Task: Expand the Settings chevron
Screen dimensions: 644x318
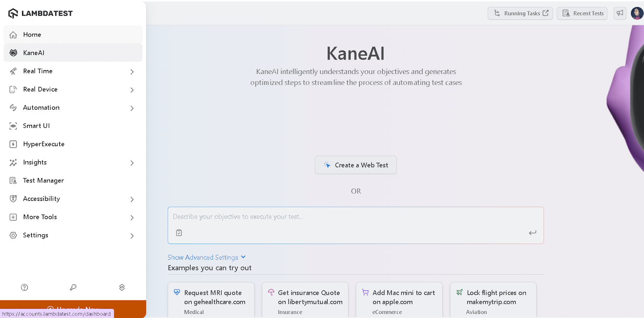Action: [x=132, y=236]
